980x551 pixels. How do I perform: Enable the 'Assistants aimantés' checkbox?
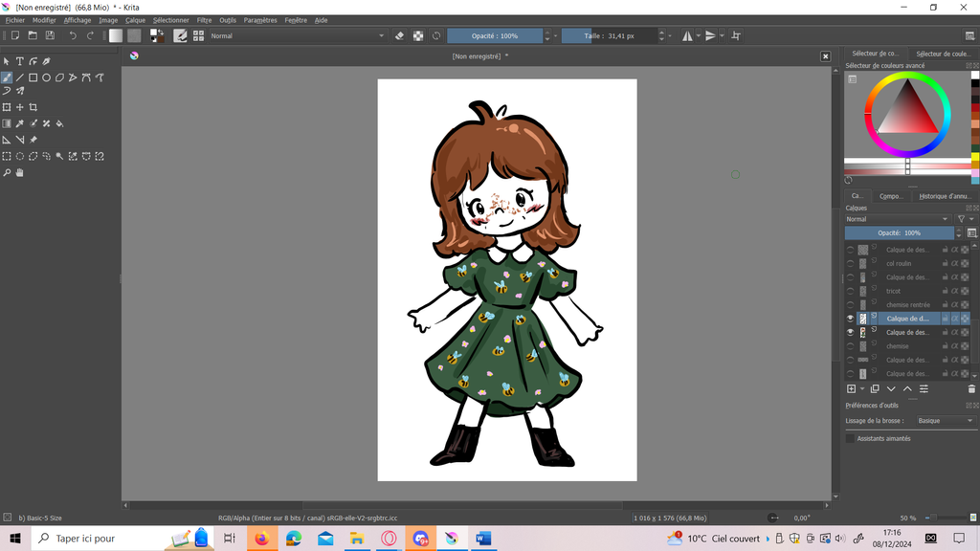tap(850, 438)
